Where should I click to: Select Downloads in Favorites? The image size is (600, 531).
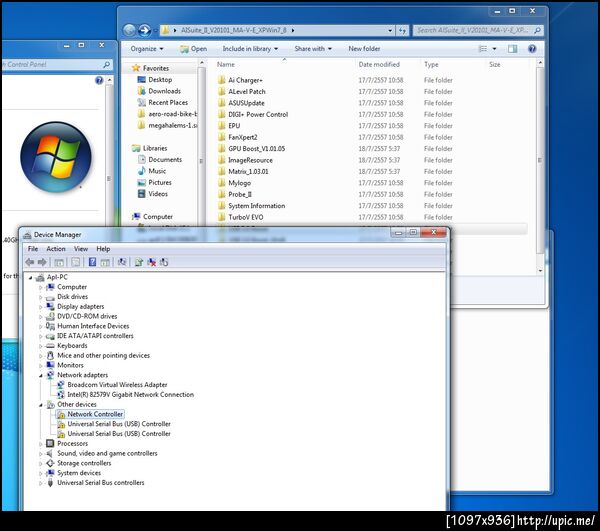[165, 91]
